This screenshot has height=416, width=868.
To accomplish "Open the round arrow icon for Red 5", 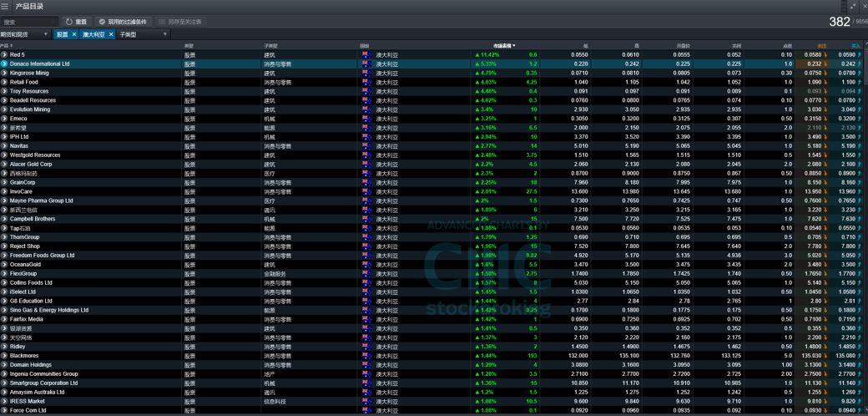I will [x=4, y=55].
